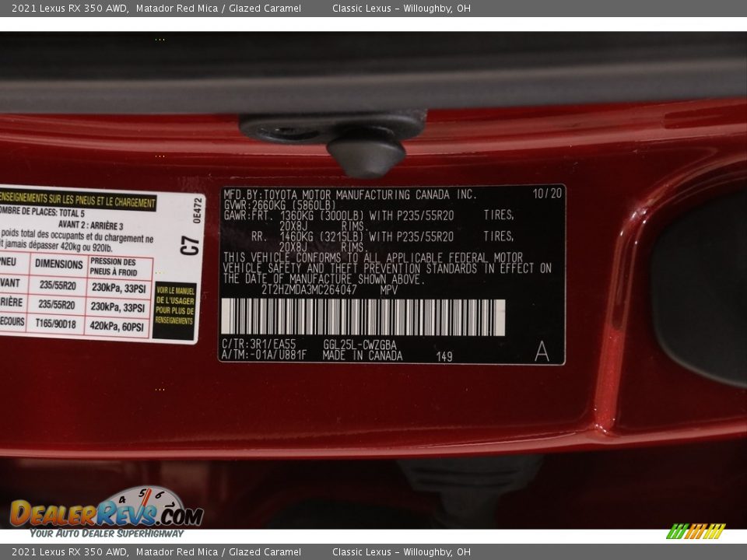Click the MFD.BY:TOYOTA MOTOR MANUFACTURING CANADA line
This screenshot has height=560, width=747.
(x=350, y=194)
